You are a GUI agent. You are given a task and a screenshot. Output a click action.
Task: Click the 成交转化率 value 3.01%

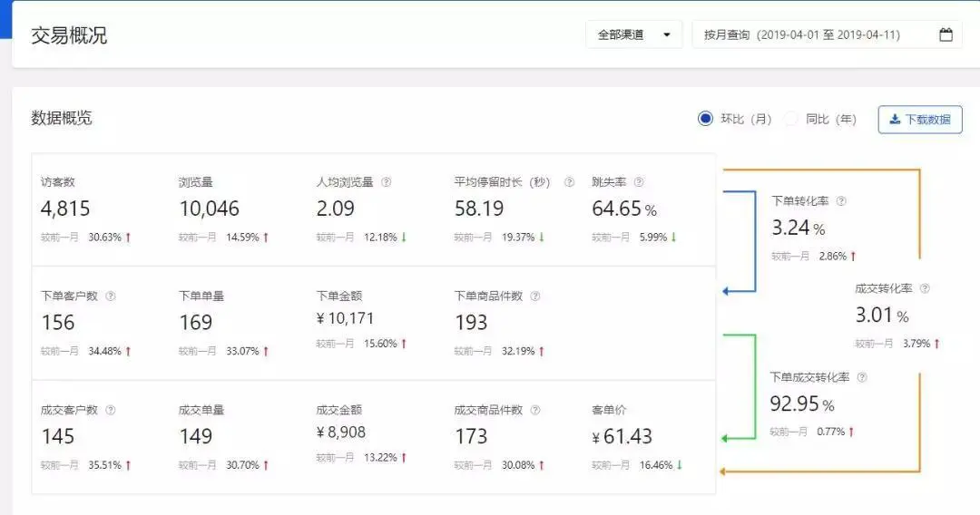tap(882, 316)
